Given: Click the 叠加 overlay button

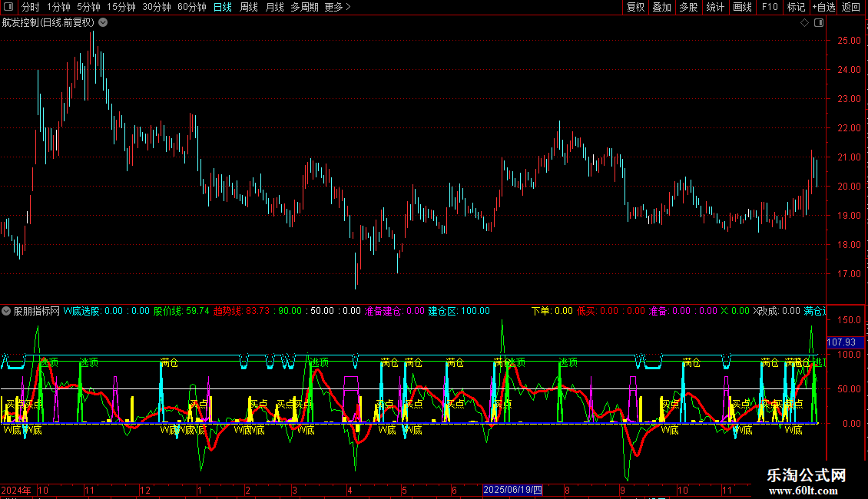Looking at the screenshot, I should (661, 8).
